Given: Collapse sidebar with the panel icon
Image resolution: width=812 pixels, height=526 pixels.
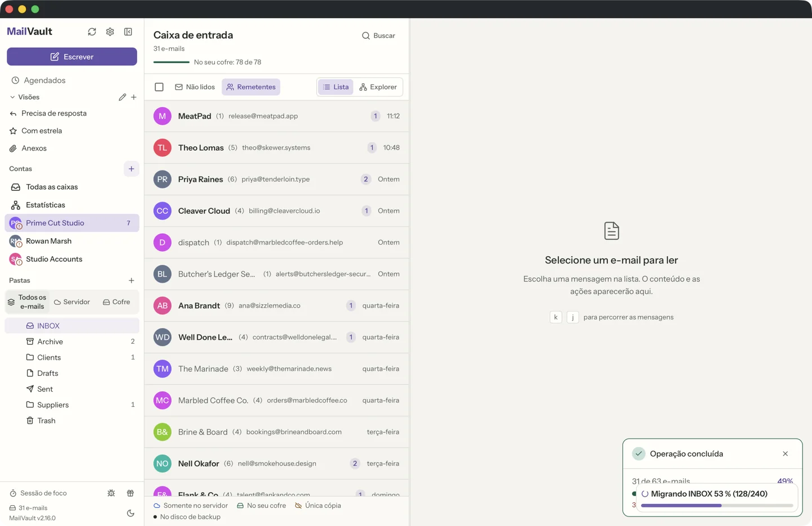Looking at the screenshot, I should 128,32.
